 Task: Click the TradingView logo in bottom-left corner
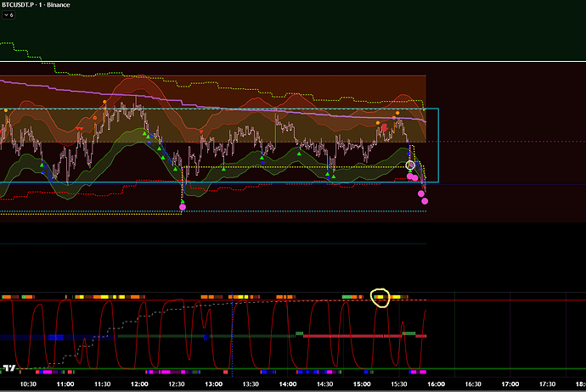tap(9, 369)
